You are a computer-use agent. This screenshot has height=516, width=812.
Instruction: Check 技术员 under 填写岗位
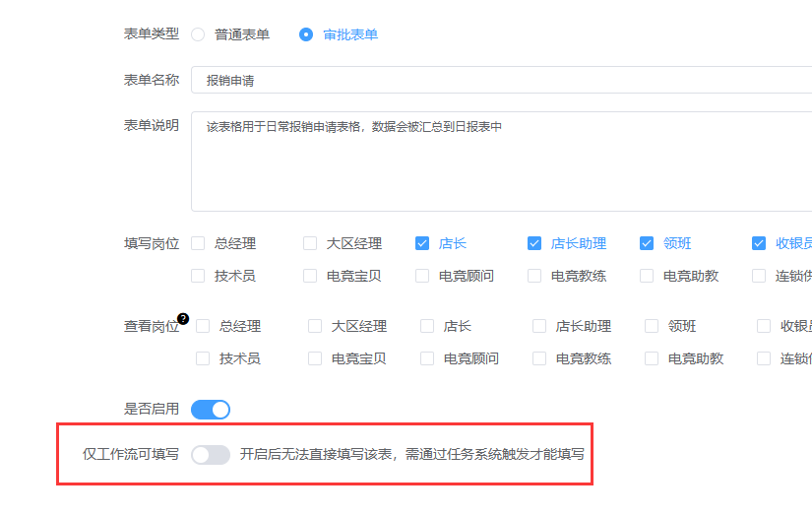point(198,276)
